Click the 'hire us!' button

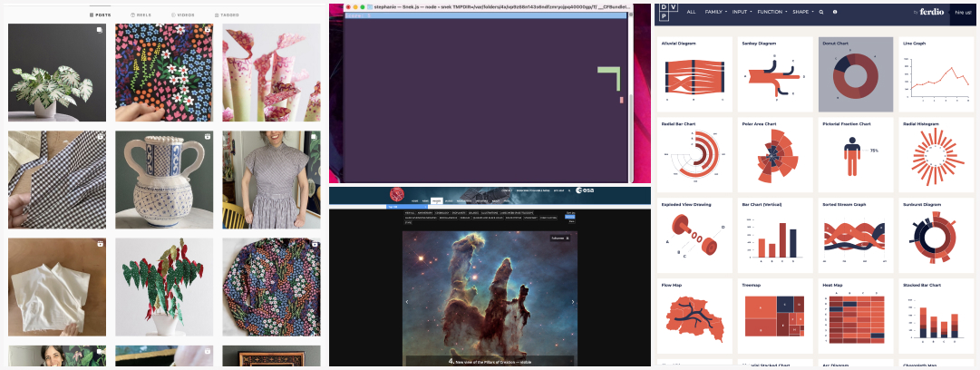tap(963, 12)
